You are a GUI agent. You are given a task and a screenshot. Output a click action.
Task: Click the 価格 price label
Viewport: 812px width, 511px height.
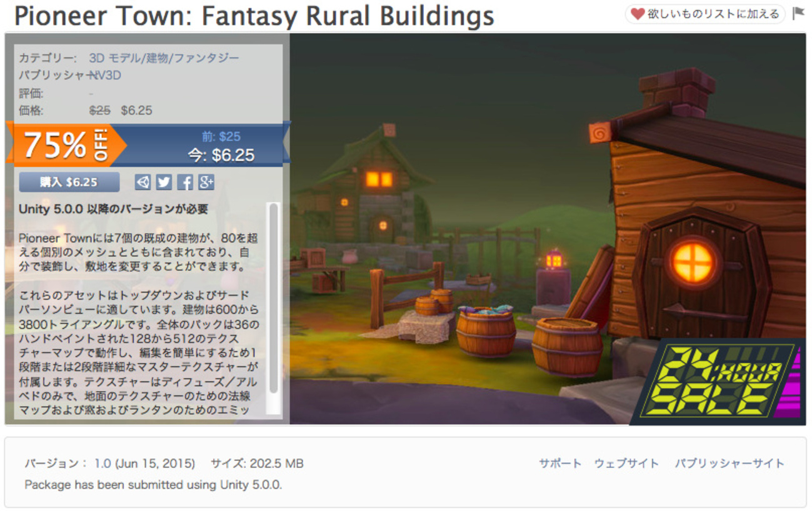click(31, 111)
